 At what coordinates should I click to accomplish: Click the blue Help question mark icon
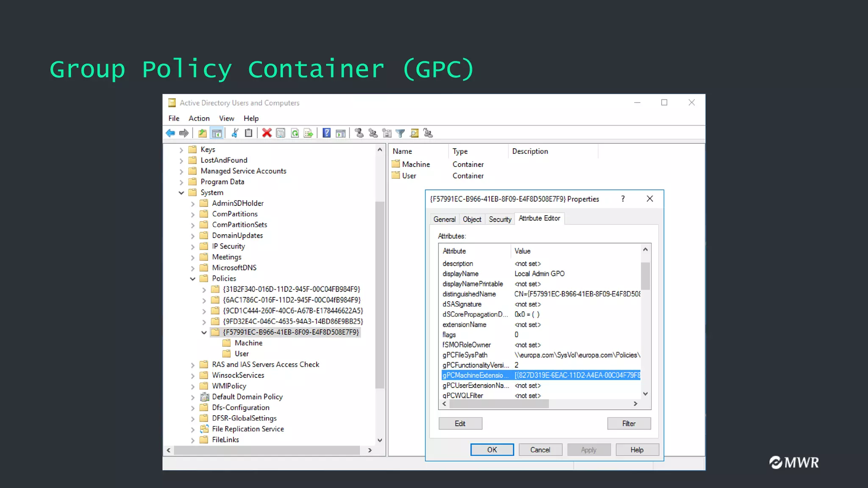click(327, 133)
